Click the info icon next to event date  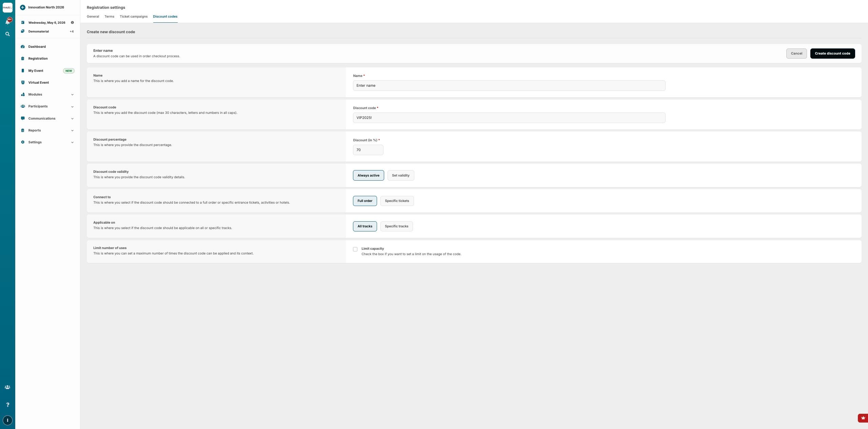coord(72,23)
